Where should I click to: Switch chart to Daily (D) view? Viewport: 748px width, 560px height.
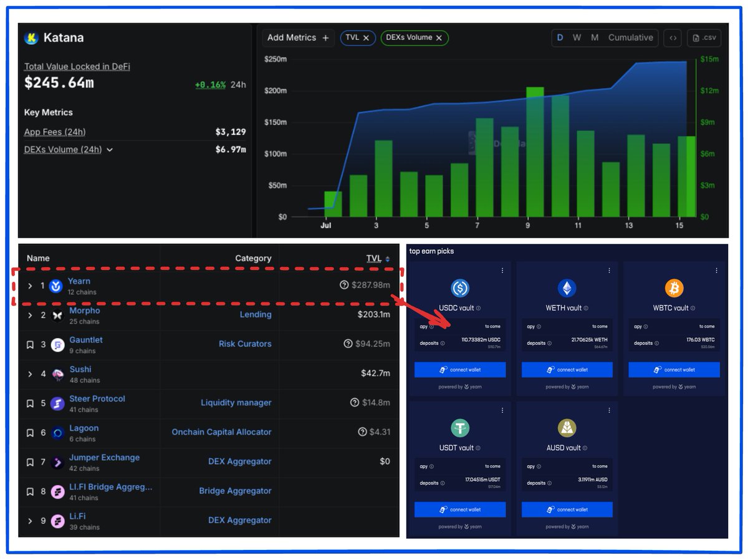560,38
